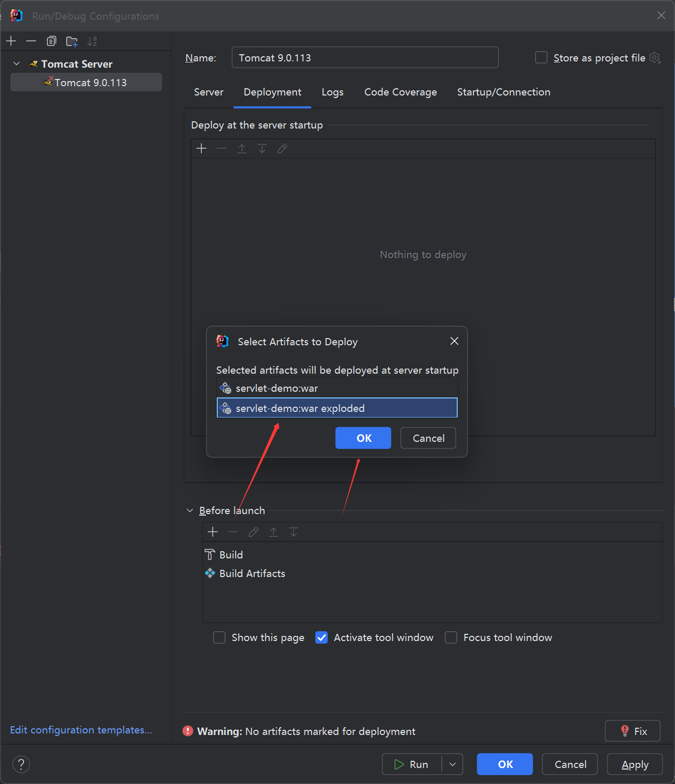Image resolution: width=675 pixels, height=784 pixels.
Task: Click Run button at bottom
Action: (x=412, y=764)
